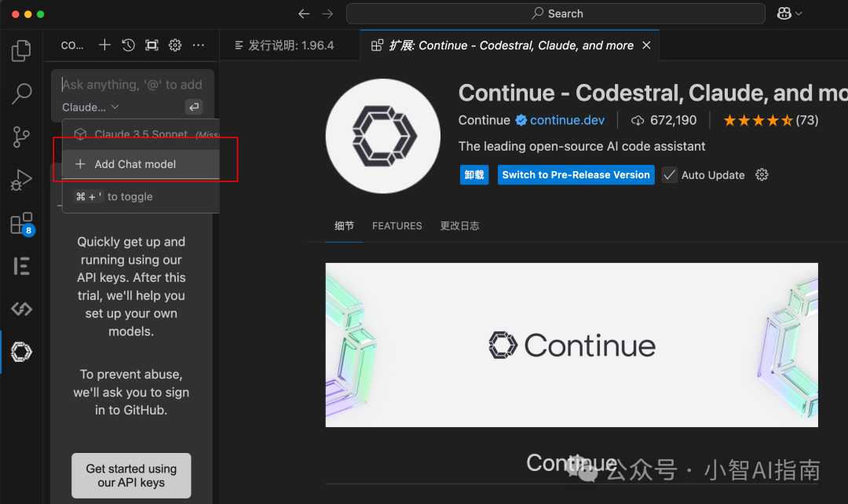Open the Continue extension sidebar icon
The image size is (848, 504).
[x=21, y=352]
